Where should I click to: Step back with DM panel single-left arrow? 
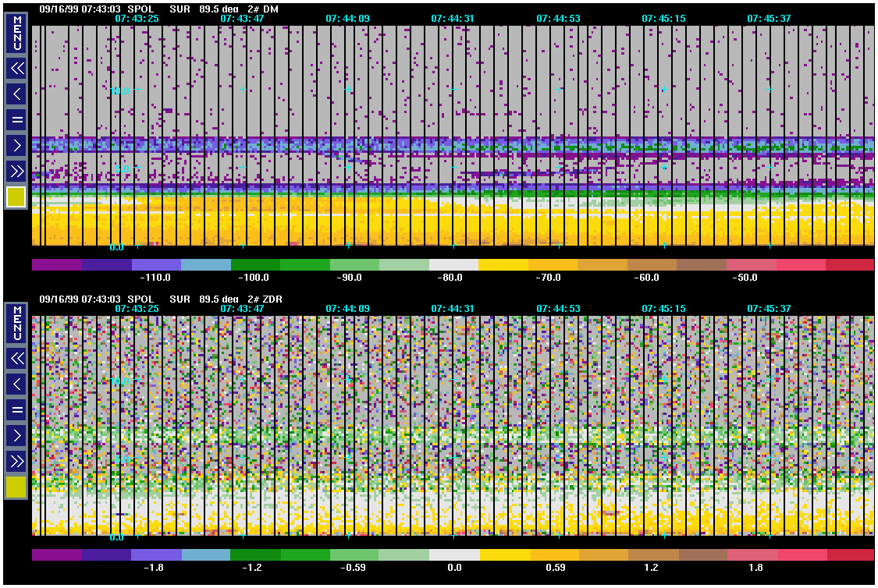[x=17, y=94]
